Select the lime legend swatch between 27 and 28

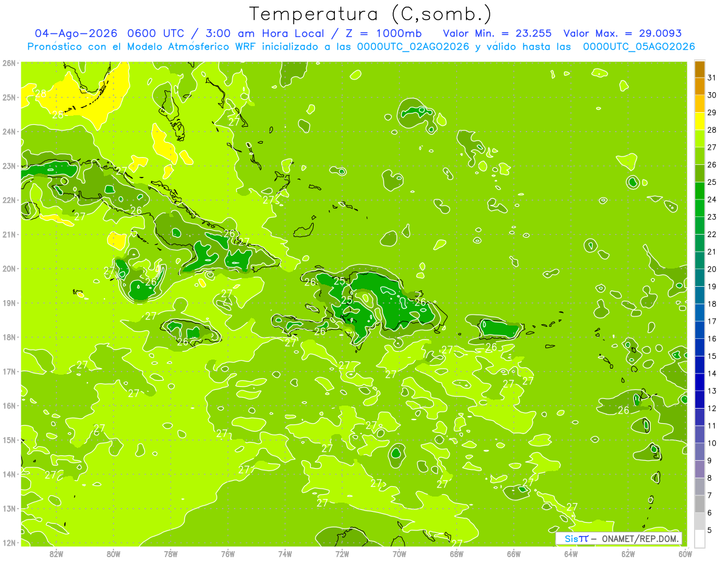click(x=699, y=139)
